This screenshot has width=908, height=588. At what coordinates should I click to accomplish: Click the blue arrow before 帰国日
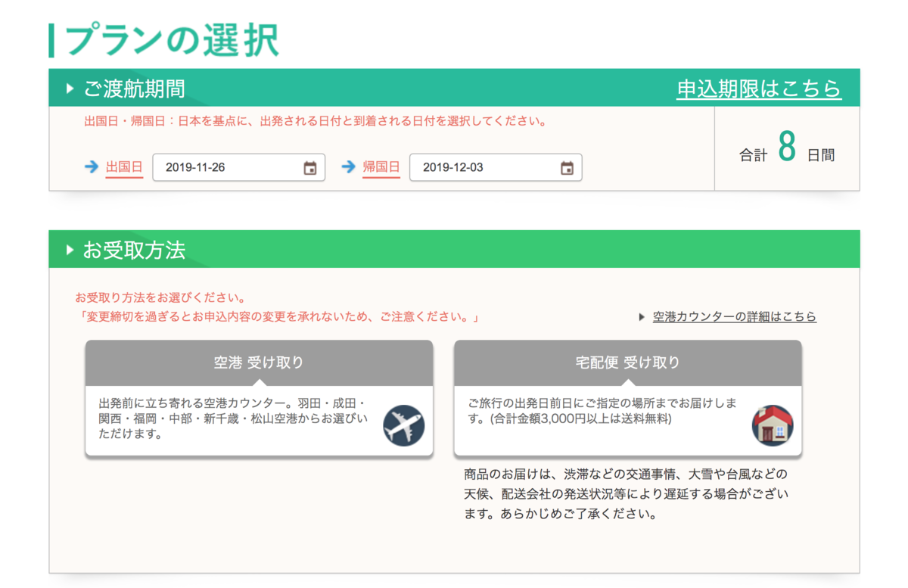point(349,167)
